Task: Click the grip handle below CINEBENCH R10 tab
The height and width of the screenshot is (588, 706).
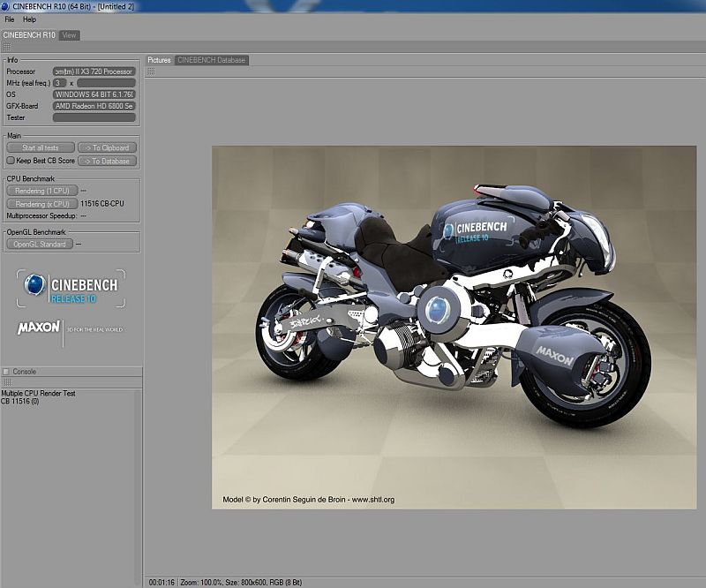Action: click(x=7, y=47)
